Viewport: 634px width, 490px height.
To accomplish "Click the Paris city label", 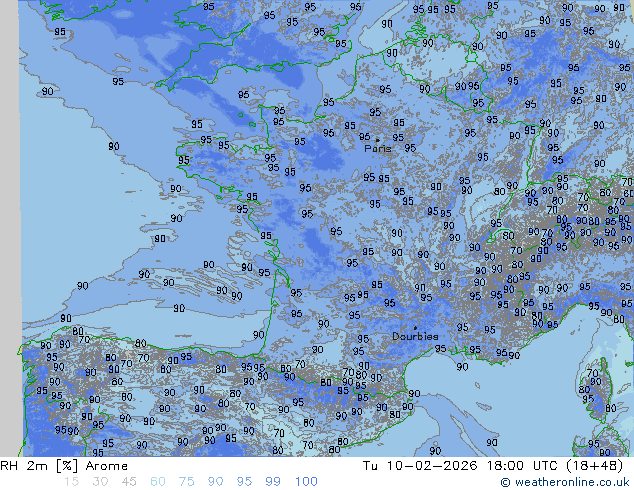I will pos(378,148).
